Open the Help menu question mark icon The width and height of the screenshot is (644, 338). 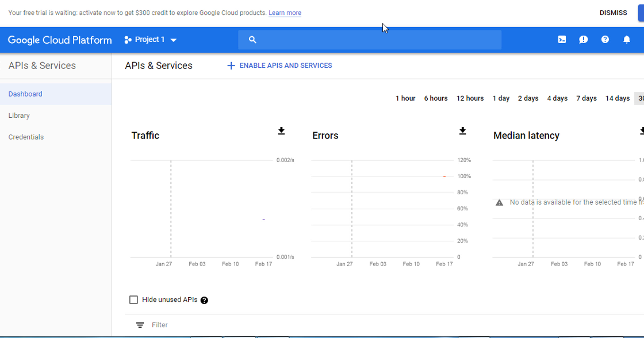coord(605,40)
